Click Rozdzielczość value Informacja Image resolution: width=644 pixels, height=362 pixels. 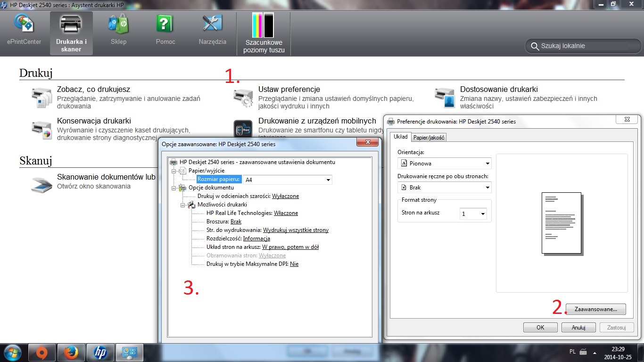(x=256, y=239)
